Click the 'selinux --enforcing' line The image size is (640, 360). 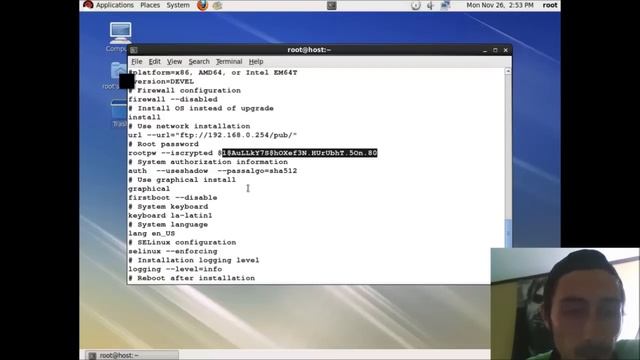(173, 251)
